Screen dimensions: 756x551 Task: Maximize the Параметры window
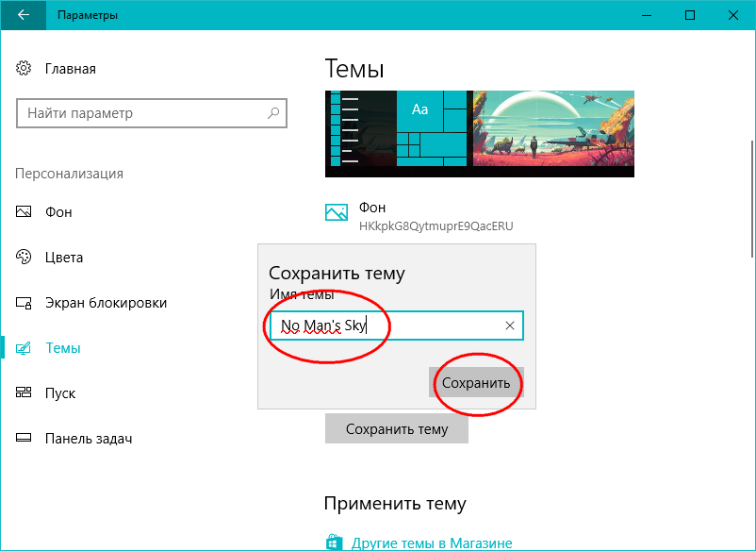pos(690,15)
